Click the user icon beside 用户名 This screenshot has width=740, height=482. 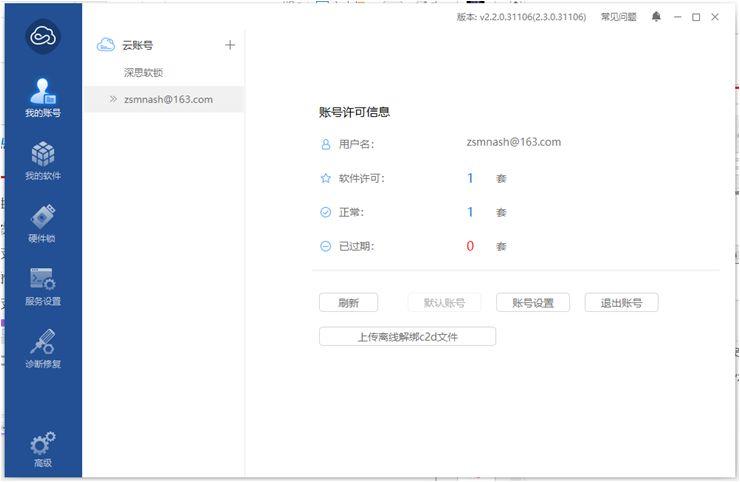click(326, 144)
